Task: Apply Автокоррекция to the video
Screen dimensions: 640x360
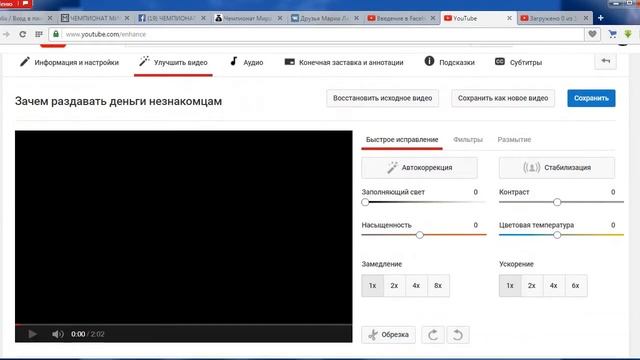Action: point(419,168)
